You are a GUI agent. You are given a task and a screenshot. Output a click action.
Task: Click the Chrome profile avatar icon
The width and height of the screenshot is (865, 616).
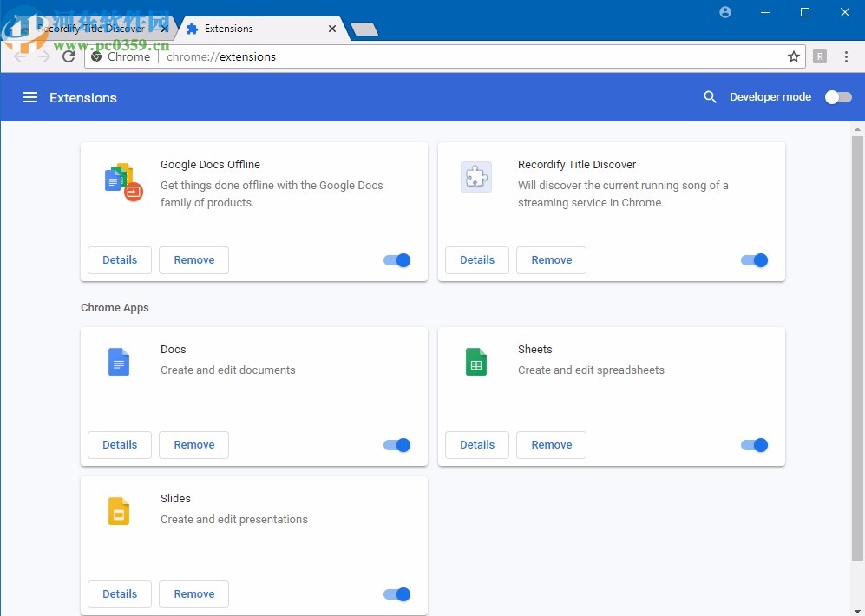click(x=725, y=12)
